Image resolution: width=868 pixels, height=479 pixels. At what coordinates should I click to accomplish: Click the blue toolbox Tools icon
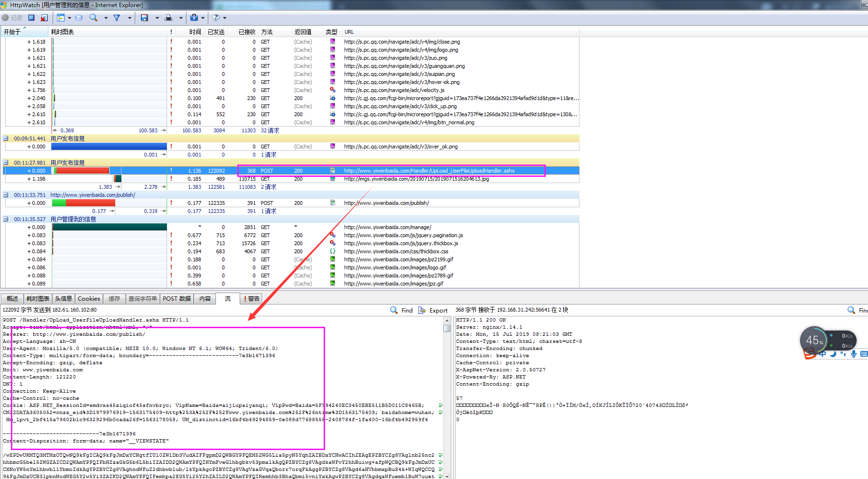[194, 18]
